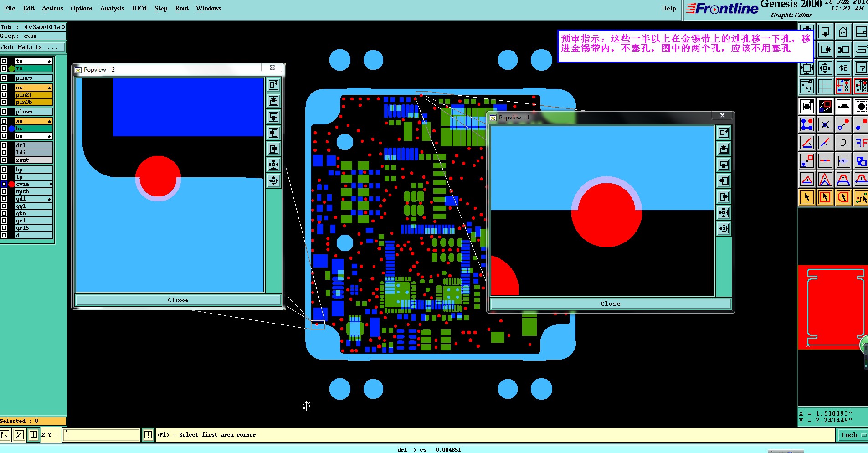The image size is (868, 453).
Task: Open the Help menu
Action: (x=669, y=8)
